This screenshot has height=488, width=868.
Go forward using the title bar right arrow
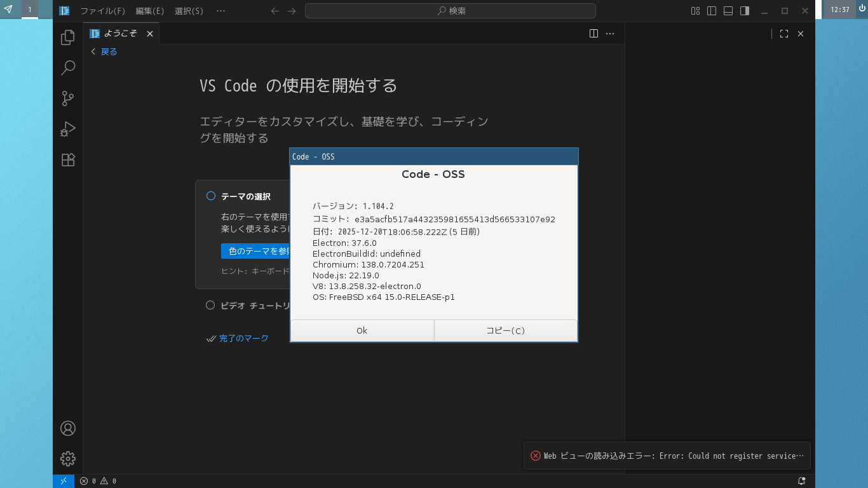point(292,11)
